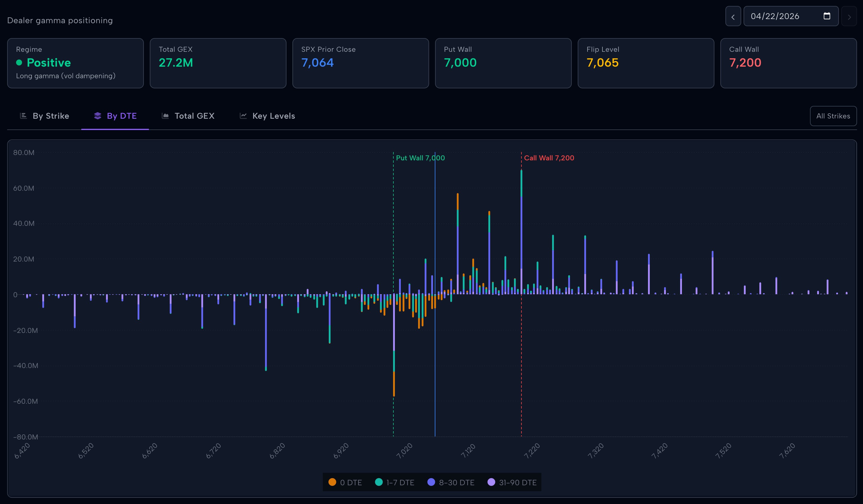863x504 pixels.
Task: Click the Call Wall 7,200 stat card
Action: pyautogui.click(x=788, y=63)
